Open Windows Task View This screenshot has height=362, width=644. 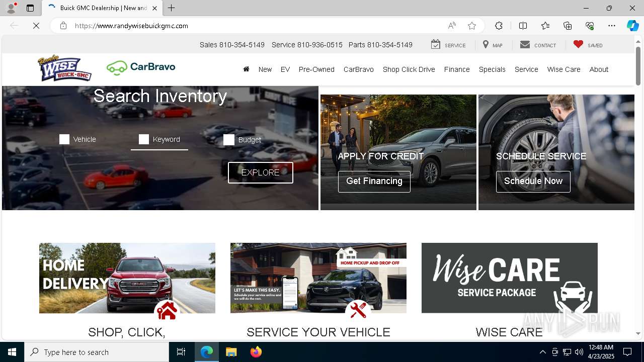pyautogui.click(x=181, y=352)
